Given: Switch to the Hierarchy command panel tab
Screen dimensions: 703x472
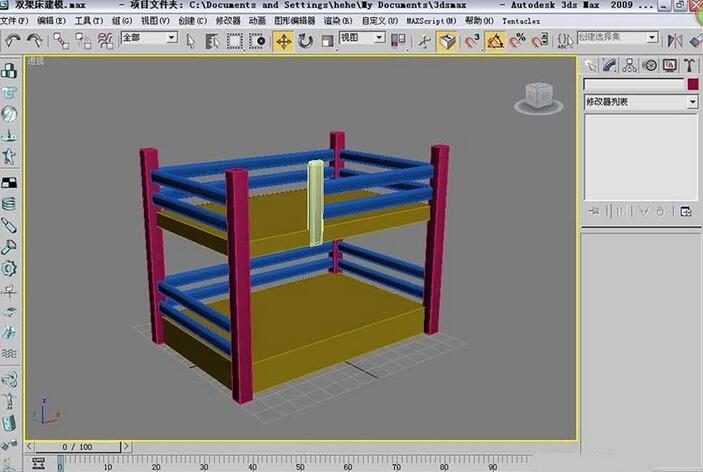Looking at the screenshot, I should (x=629, y=65).
